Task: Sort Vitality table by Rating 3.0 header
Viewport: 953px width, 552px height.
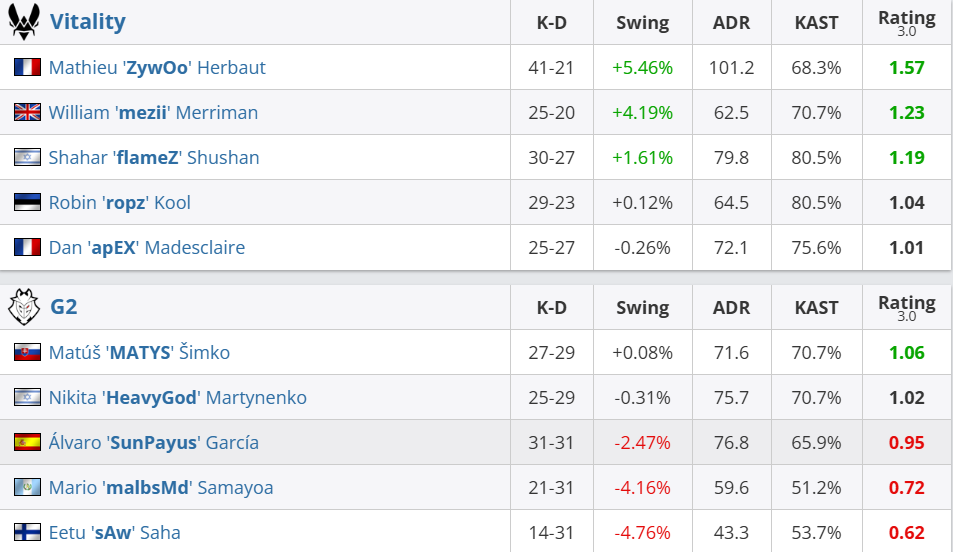Action: (906, 22)
